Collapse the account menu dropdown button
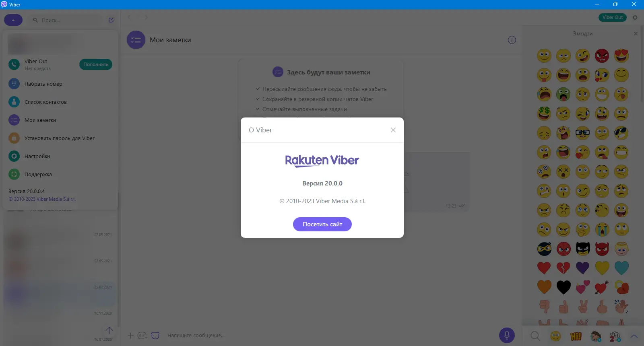Image resolution: width=644 pixels, height=346 pixels. (x=13, y=20)
